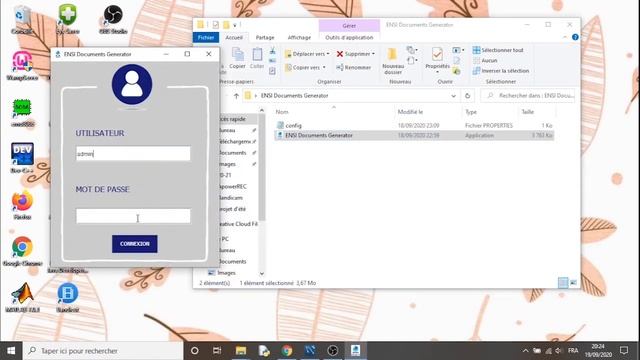Open the Bandicut desktop icon
Screen dimensions: 640x360
[x=68, y=297]
